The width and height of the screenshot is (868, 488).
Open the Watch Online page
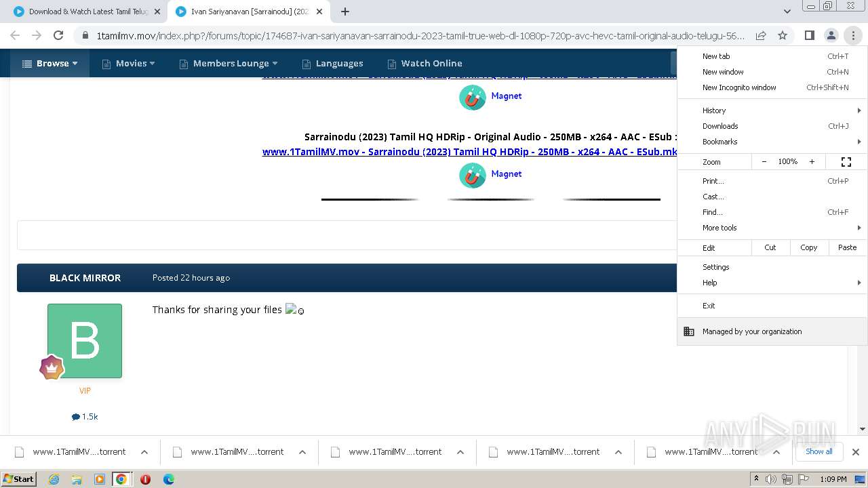[425, 63]
